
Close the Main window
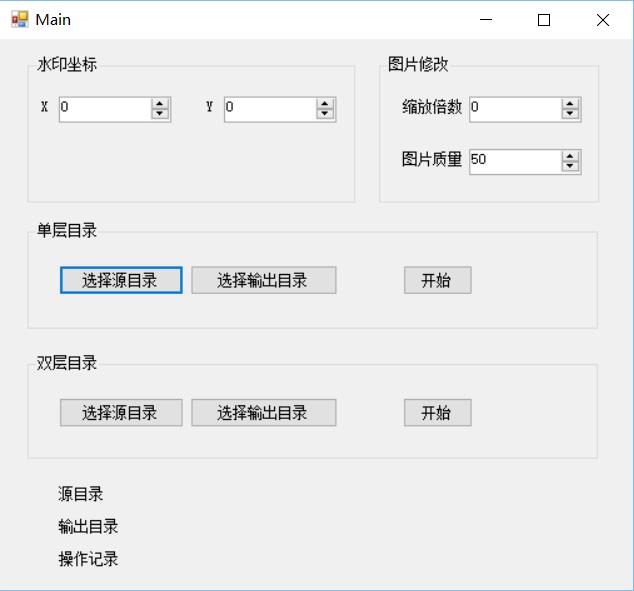pyautogui.click(x=603, y=19)
